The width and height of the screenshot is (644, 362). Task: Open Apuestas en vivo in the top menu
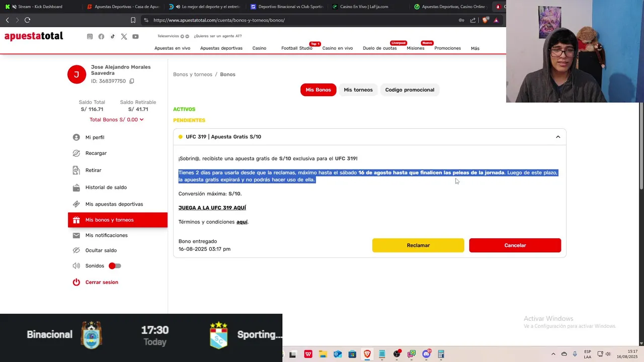[172, 48]
